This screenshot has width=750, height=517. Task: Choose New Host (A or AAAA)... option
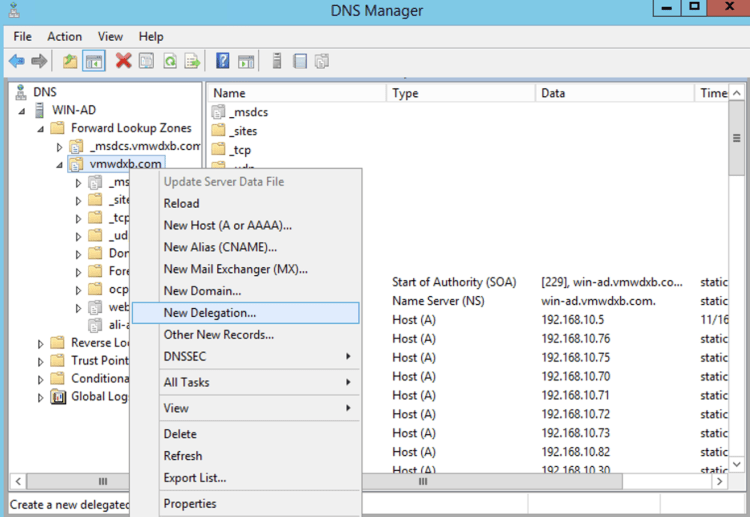[x=227, y=225]
